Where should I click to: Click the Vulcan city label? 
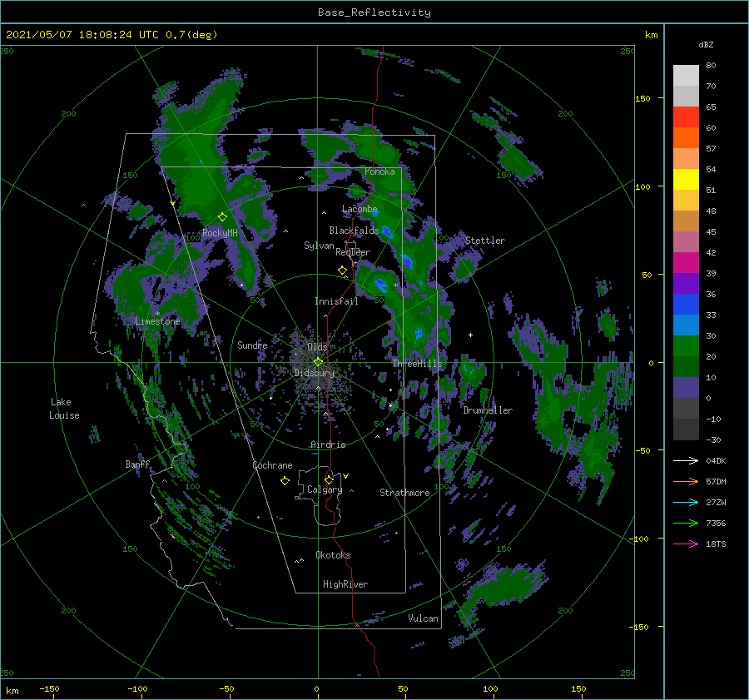click(423, 618)
